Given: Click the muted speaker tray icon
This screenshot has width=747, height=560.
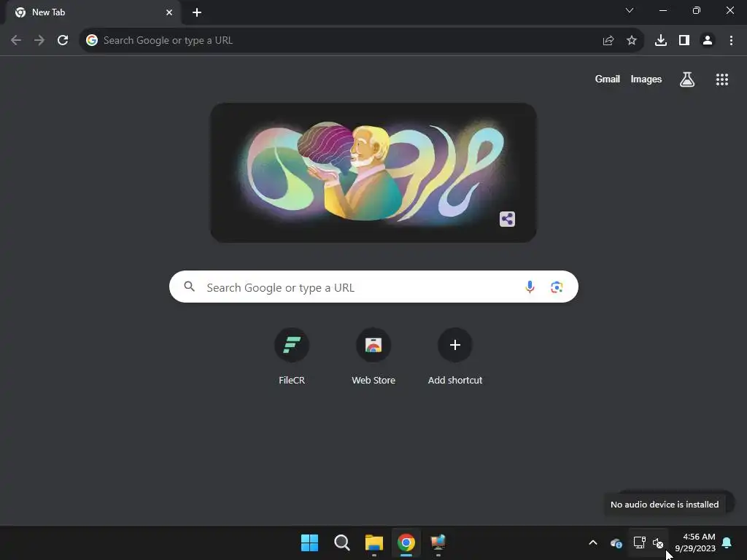Looking at the screenshot, I should pyautogui.click(x=658, y=542).
